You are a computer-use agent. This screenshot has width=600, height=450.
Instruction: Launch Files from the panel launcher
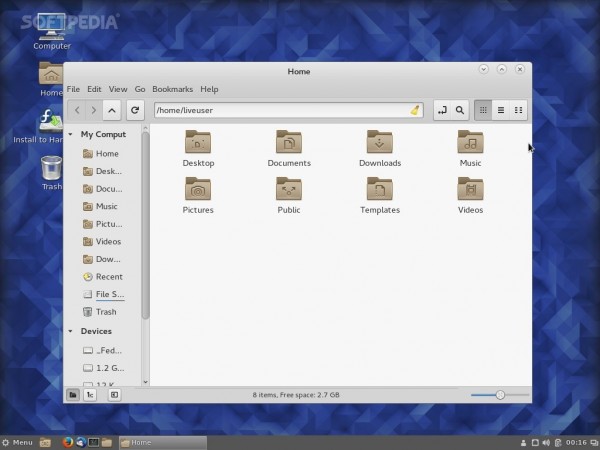coord(107,443)
